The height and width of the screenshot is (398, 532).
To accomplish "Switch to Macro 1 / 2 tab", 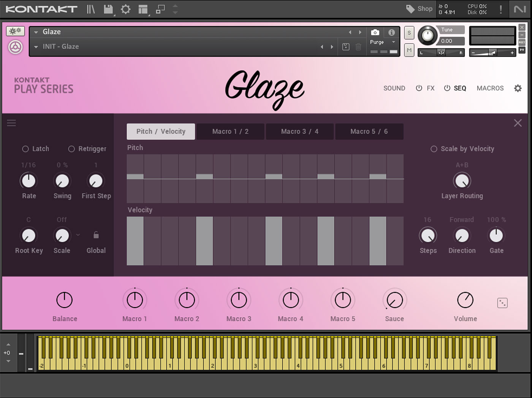I will 230,131.
